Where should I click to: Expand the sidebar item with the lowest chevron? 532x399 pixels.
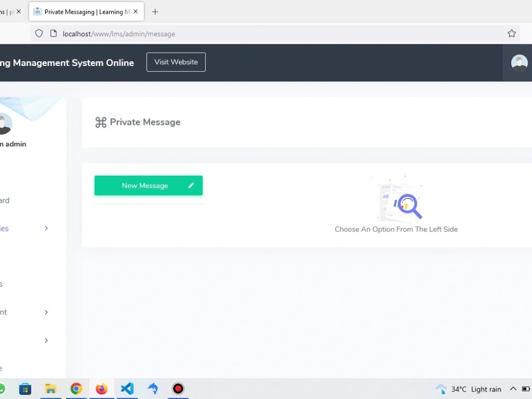click(46, 340)
